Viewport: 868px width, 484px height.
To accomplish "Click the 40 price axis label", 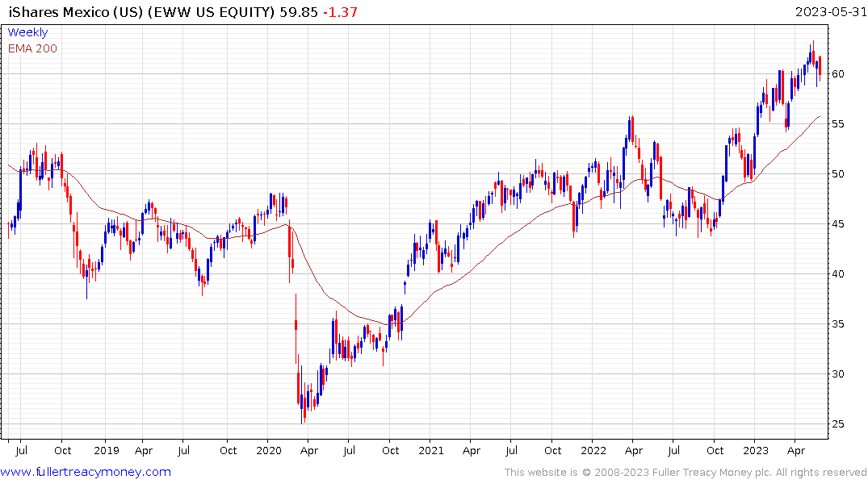I will [838, 274].
